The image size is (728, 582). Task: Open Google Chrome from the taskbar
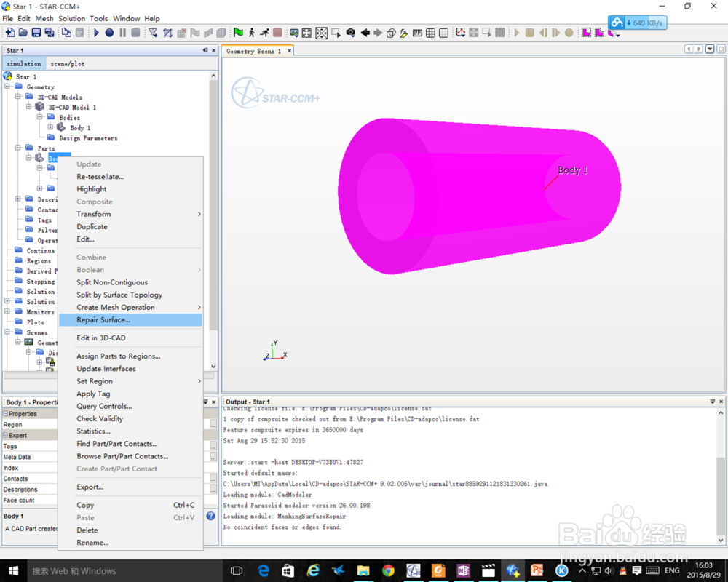pyautogui.click(x=388, y=570)
